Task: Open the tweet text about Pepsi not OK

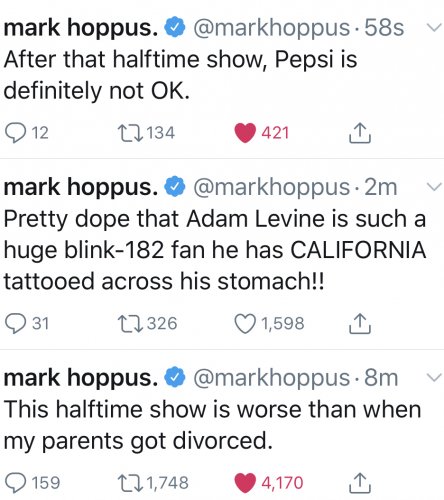Action: click(180, 75)
